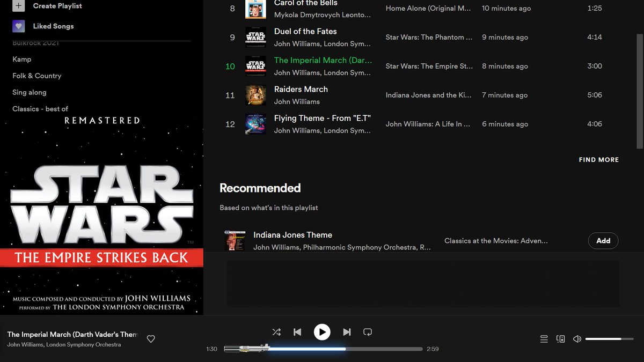Click track number 12
644x362 pixels.
pos(230,124)
